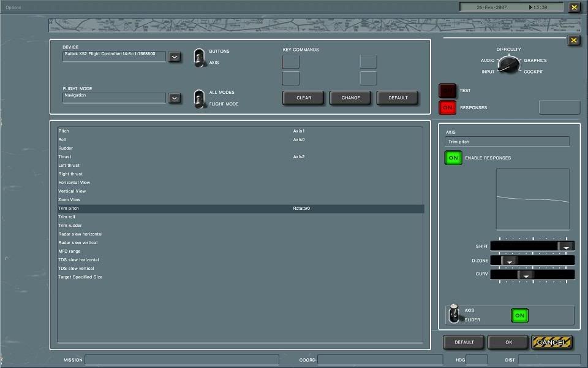Click the striped Cancel button
Image resolution: width=588 pixels, height=368 pixels.
tap(552, 342)
